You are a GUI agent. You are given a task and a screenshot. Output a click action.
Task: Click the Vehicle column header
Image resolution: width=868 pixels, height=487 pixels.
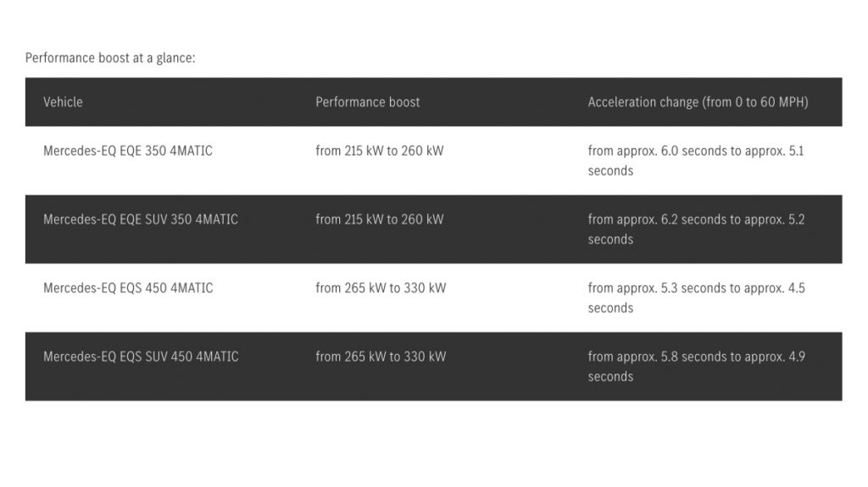63,102
